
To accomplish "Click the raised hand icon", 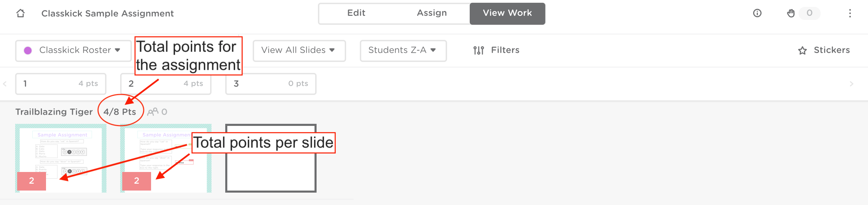I will (x=791, y=13).
